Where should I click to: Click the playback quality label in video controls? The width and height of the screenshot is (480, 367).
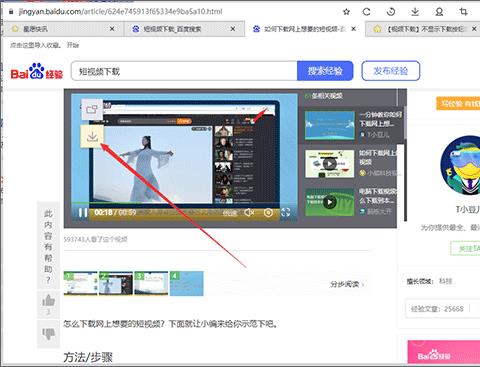pos(230,213)
